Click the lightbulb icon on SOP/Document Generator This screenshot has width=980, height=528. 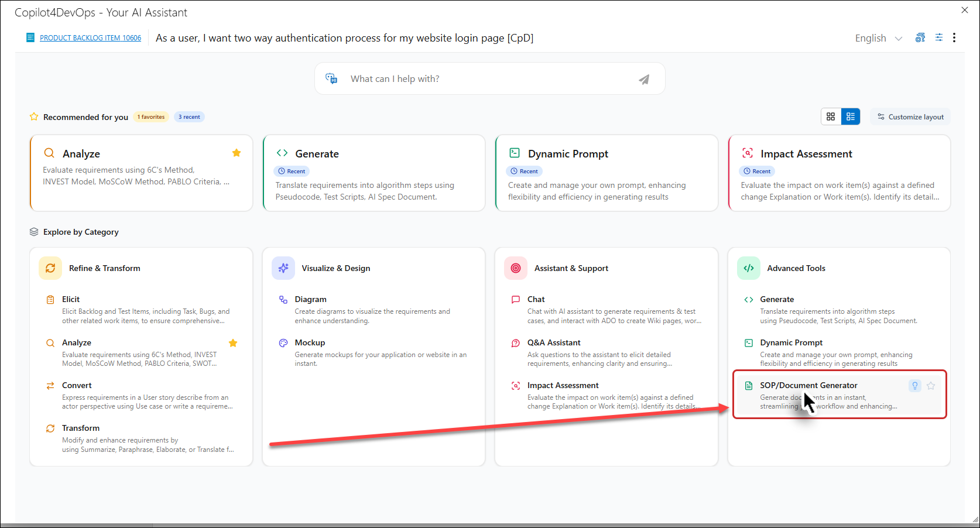point(914,385)
